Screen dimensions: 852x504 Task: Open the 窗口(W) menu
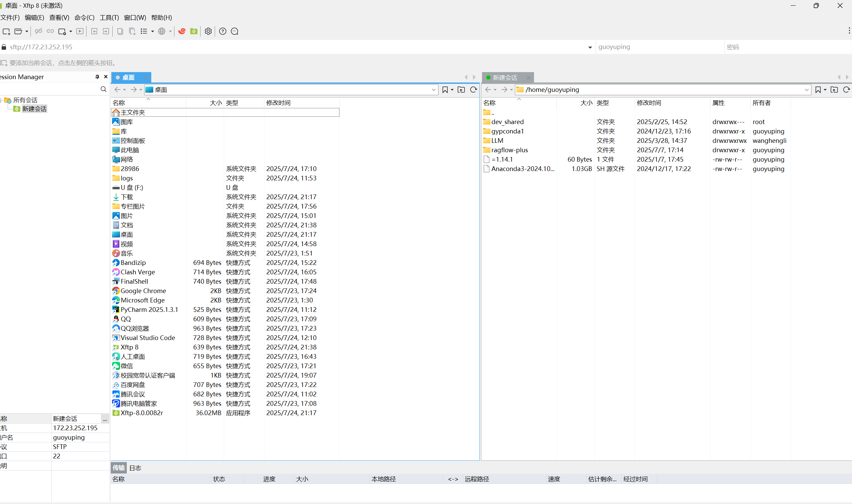[135, 17]
